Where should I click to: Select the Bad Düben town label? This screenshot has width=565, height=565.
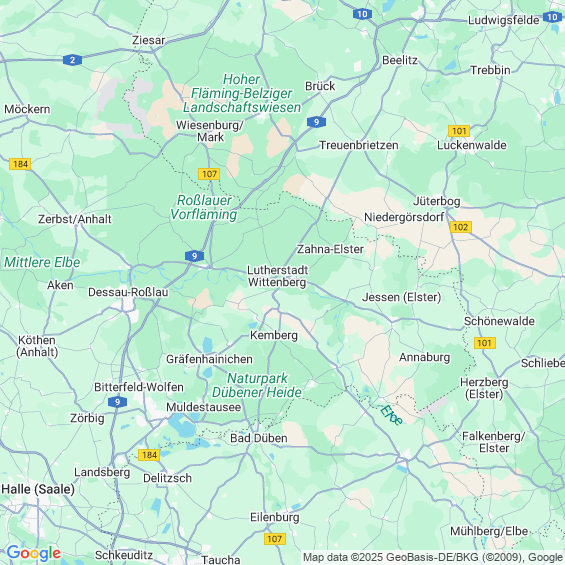[259, 438]
